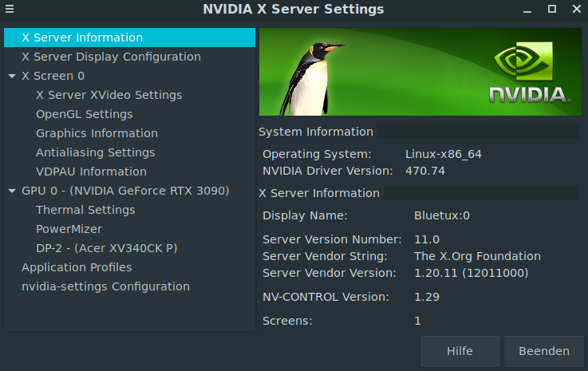Select Antialiasing Settings
The image size is (588, 371).
click(x=95, y=152)
